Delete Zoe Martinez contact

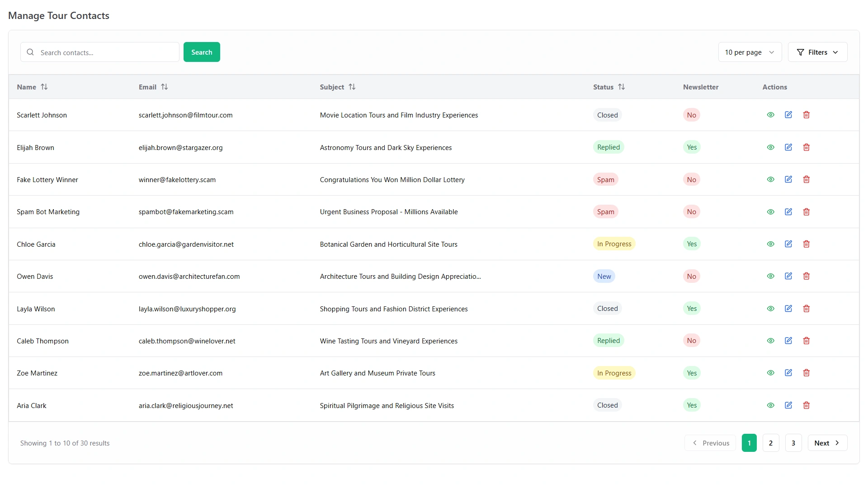(x=807, y=373)
